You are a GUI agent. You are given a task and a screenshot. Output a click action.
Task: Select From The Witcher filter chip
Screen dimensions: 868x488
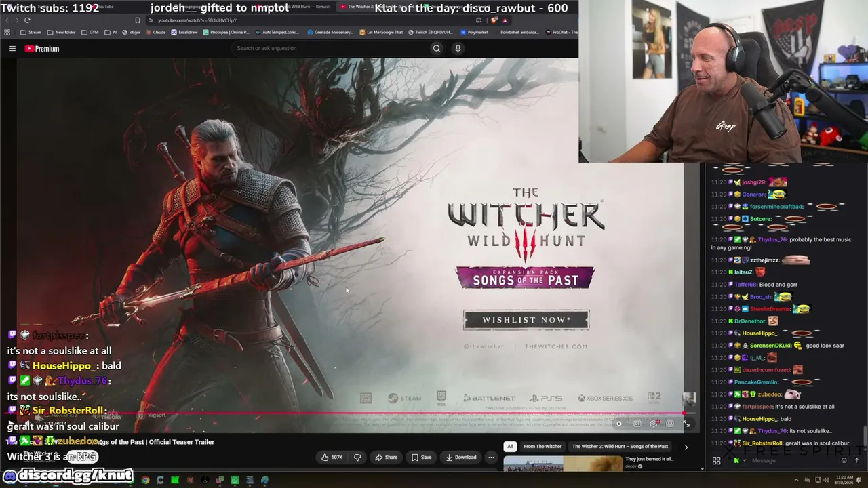pos(542,447)
